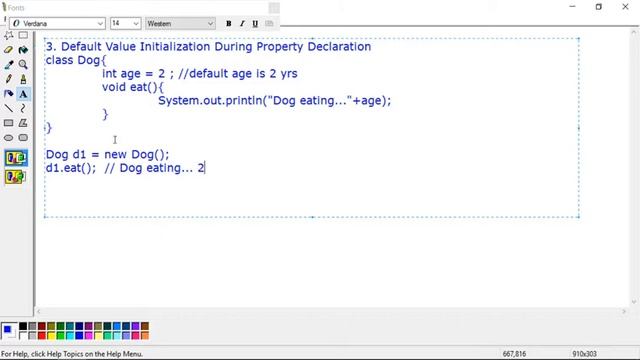Select the Ellipse tool
The width and height of the screenshot is (640, 360).
coord(9,138)
